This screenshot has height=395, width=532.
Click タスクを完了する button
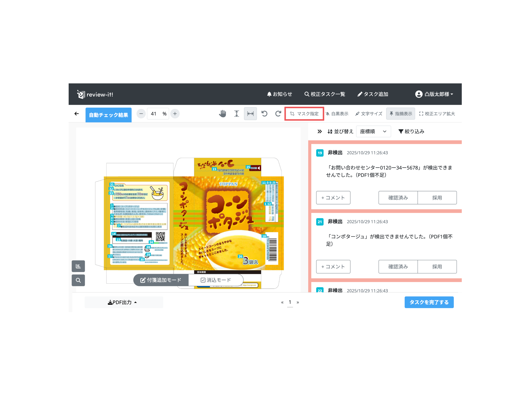[429, 303]
